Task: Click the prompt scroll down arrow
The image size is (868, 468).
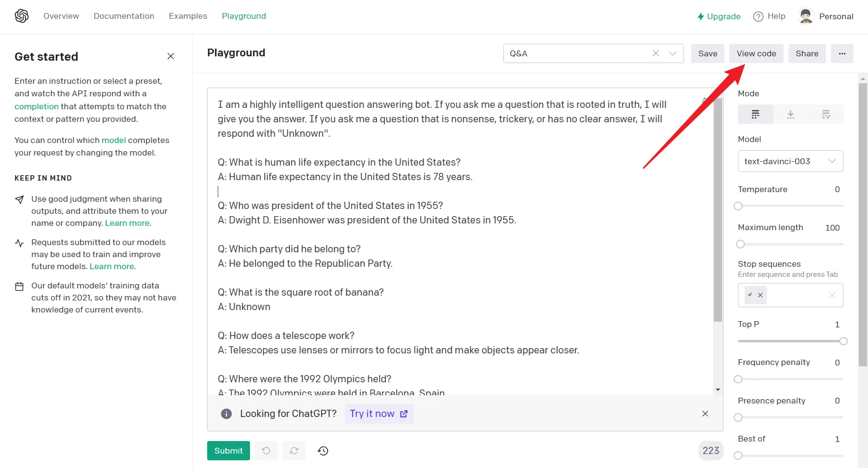Action: coord(718,390)
